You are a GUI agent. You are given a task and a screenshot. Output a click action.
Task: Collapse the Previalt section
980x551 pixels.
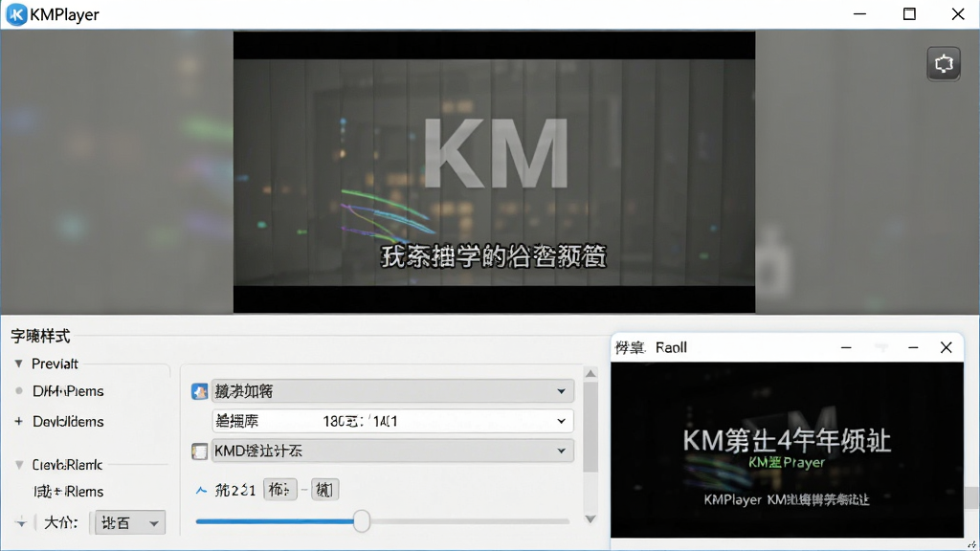tap(19, 364)
